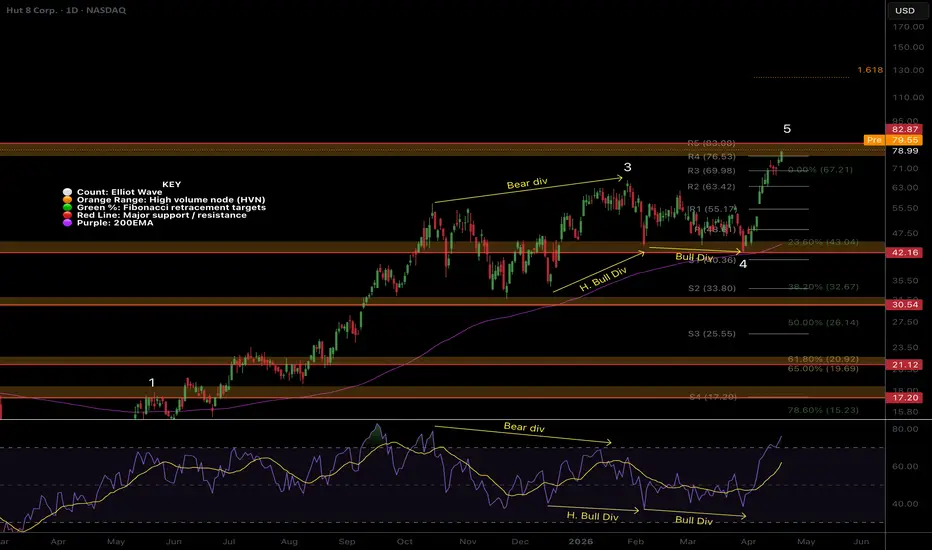Click the Nov label on time axis

coord(468,542)
